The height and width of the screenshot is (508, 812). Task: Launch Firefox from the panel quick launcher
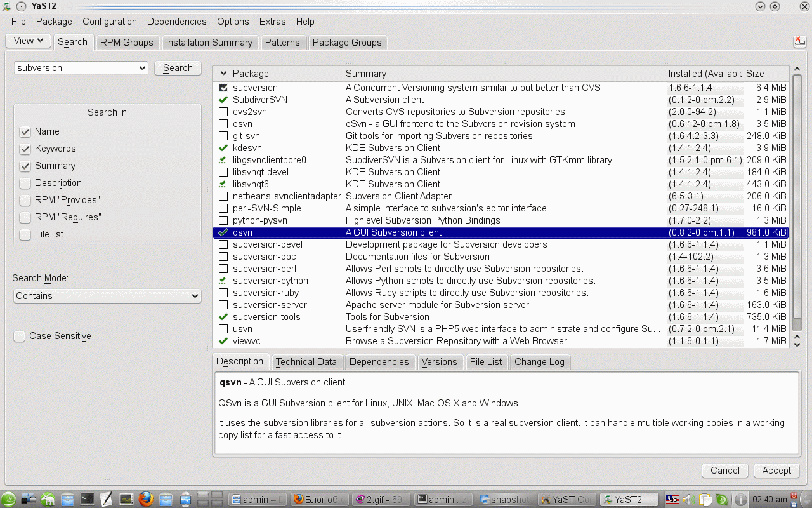pos(146,499)
